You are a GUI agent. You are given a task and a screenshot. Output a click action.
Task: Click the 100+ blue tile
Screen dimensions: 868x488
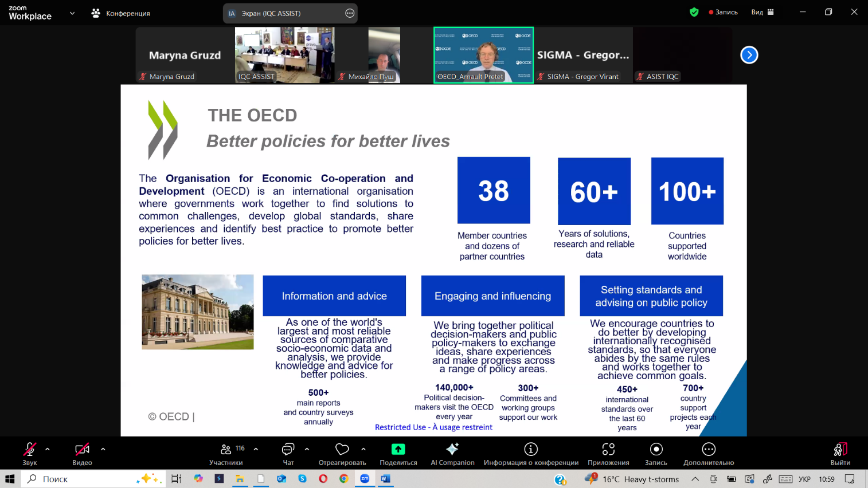tap(687, 191)
